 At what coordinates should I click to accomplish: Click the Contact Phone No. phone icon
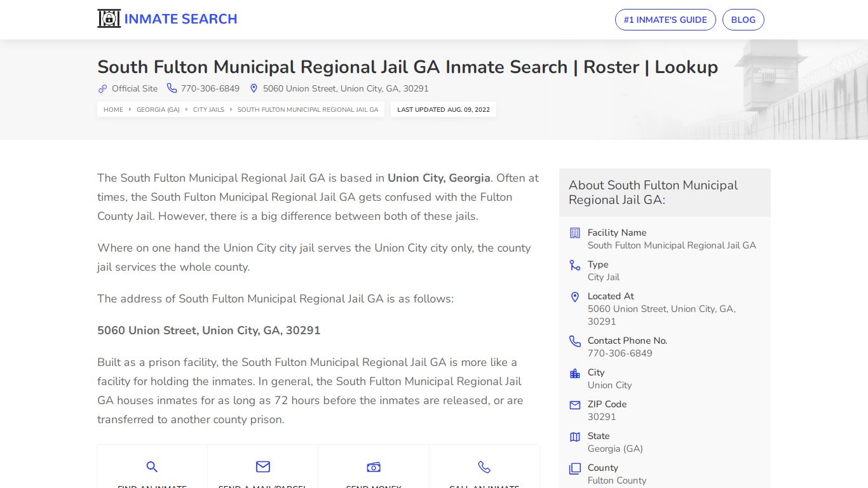575,341
